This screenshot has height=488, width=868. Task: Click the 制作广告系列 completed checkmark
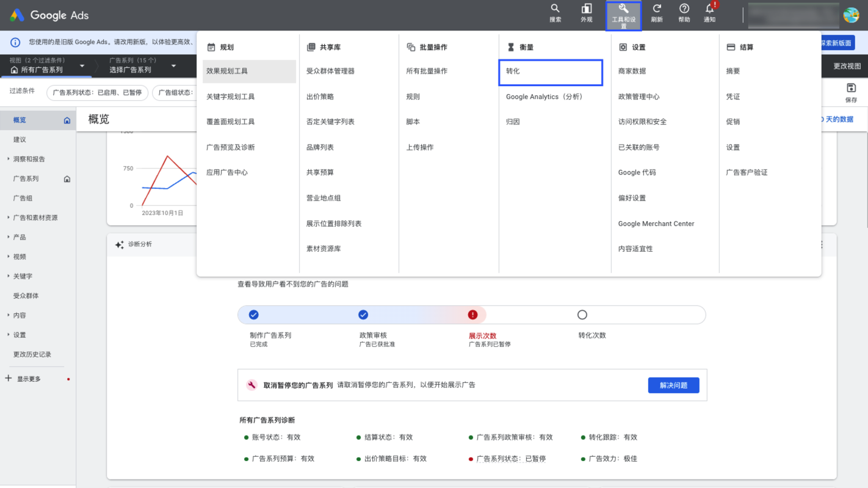tap(254, 315)
